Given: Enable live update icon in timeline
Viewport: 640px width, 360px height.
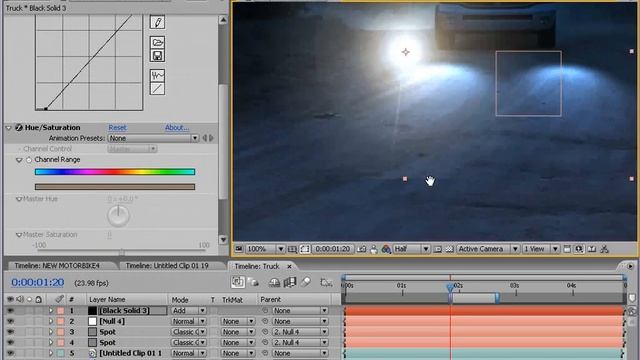Looking at the screenshot, I should click(x=238, y=282).
